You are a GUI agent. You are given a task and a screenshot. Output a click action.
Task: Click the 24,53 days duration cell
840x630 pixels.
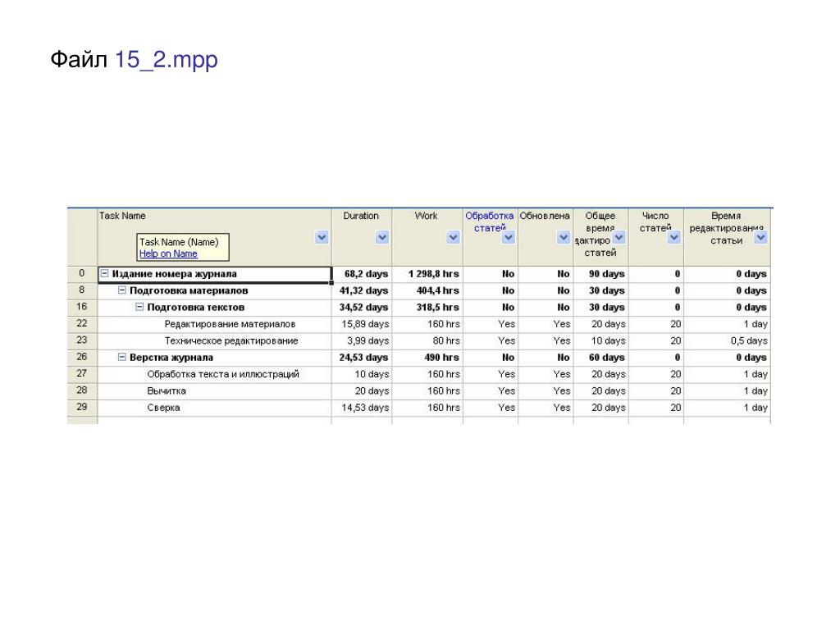click(362, 358)
